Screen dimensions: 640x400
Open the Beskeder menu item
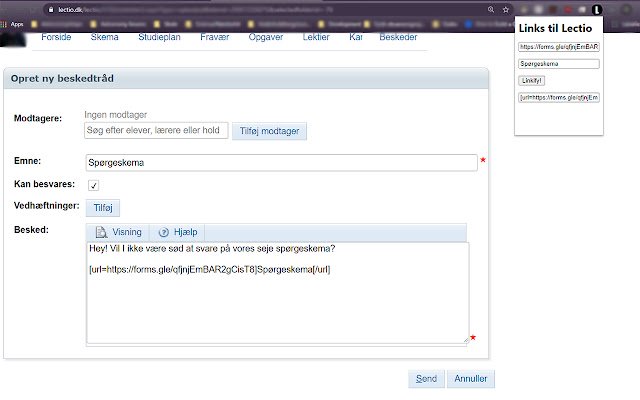[398, 37]
